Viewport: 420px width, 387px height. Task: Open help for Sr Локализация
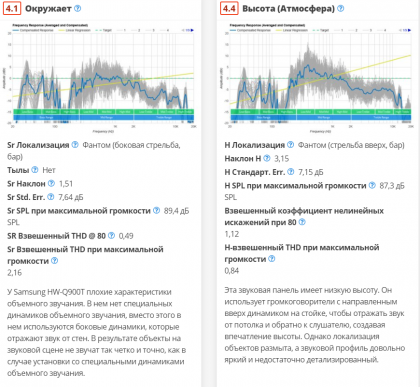pyautogui.click(x=75, y=145)
